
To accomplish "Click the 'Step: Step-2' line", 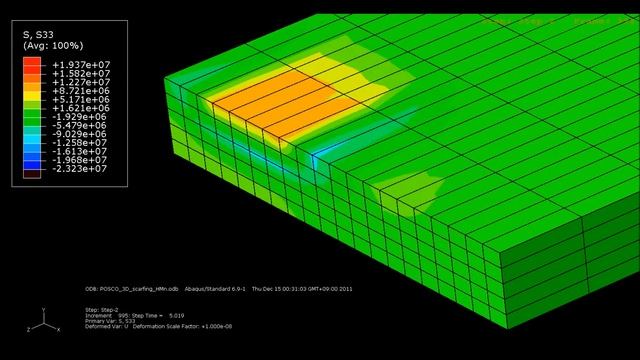I will pos(102,310).
